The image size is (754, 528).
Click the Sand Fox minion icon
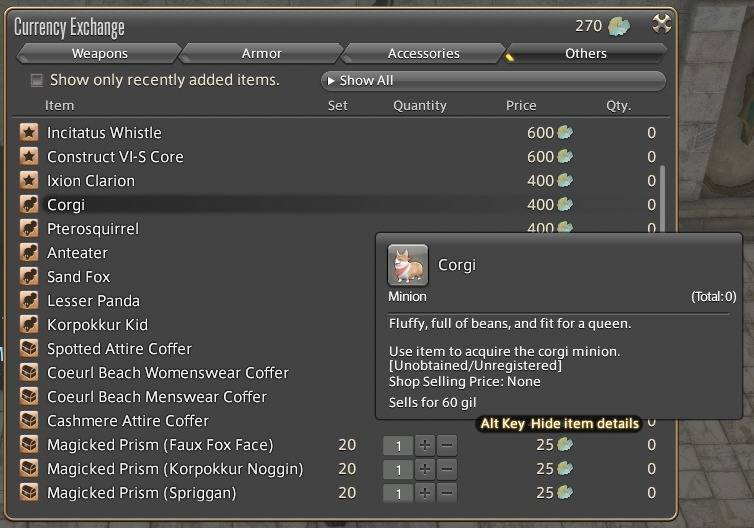(x=29, y=277)
